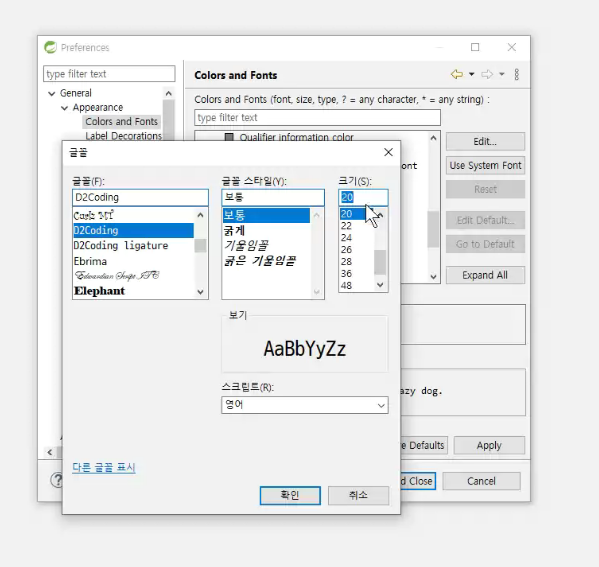Select D2Coding ligature font
The height and width of the screenshot is (567, 599).
click(x=121, y=245)
